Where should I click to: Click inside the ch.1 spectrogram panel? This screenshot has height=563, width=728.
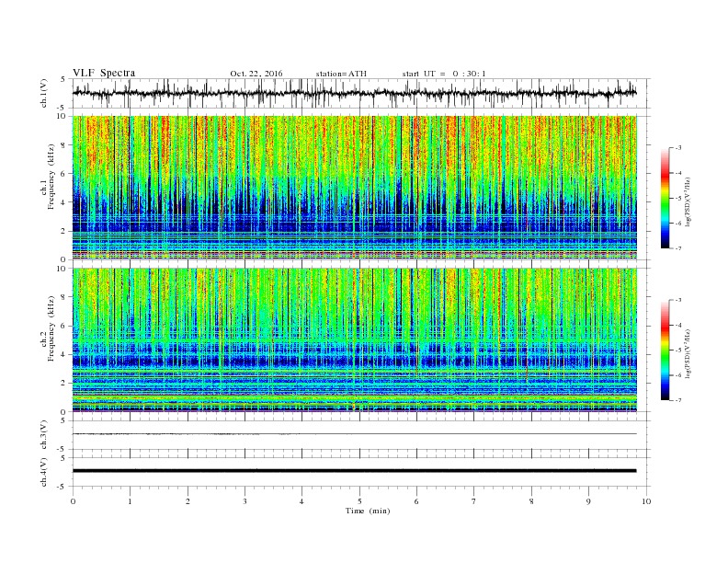354,188
